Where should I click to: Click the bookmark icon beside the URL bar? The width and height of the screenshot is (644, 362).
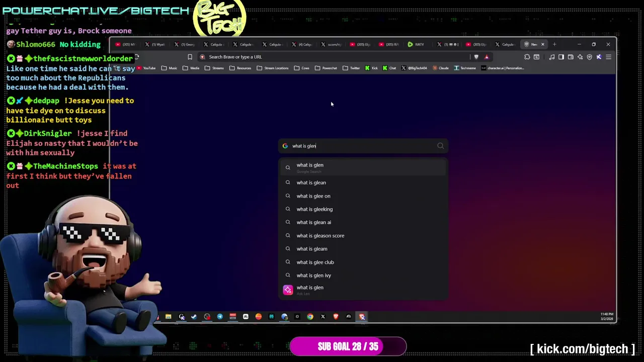coord(190,57)
